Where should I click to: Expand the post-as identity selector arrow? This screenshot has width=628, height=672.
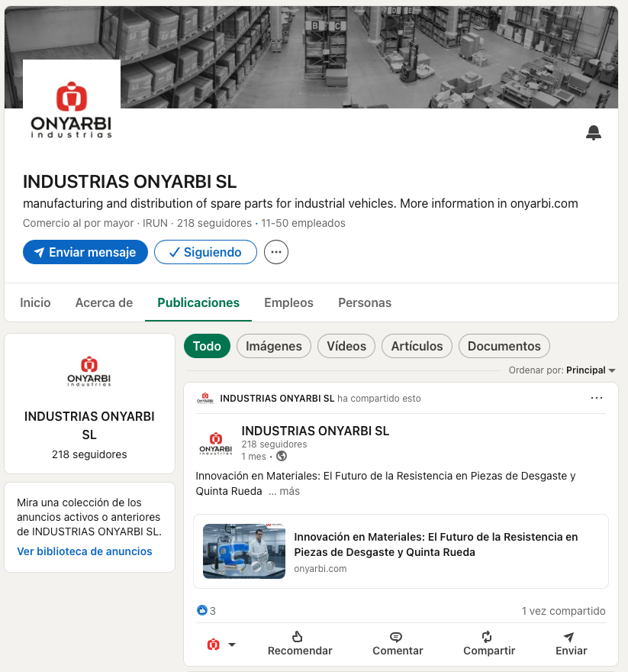click(232, 645)
